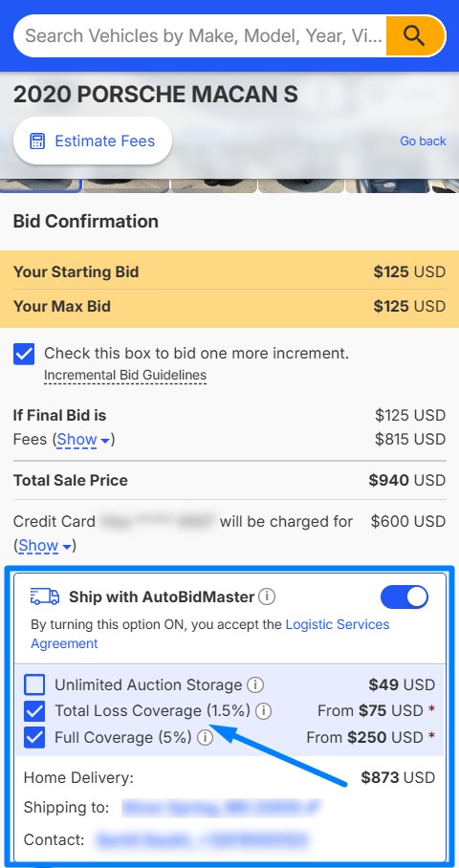Screen dimensions: 459x868
Task: Open the Incremental Bid Guidelines link
Action: click(125, 376)
